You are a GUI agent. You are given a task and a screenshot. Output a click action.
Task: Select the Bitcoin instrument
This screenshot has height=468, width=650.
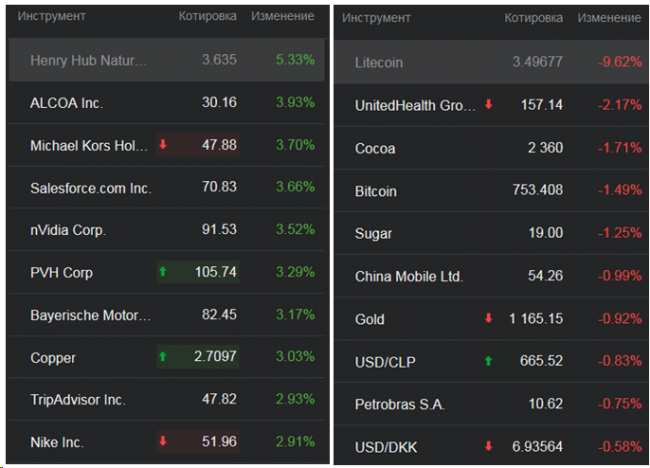(x=376, y=191)
